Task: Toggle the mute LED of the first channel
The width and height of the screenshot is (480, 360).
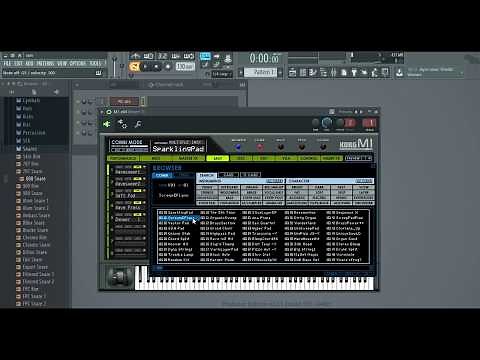Action: (79, 101)
